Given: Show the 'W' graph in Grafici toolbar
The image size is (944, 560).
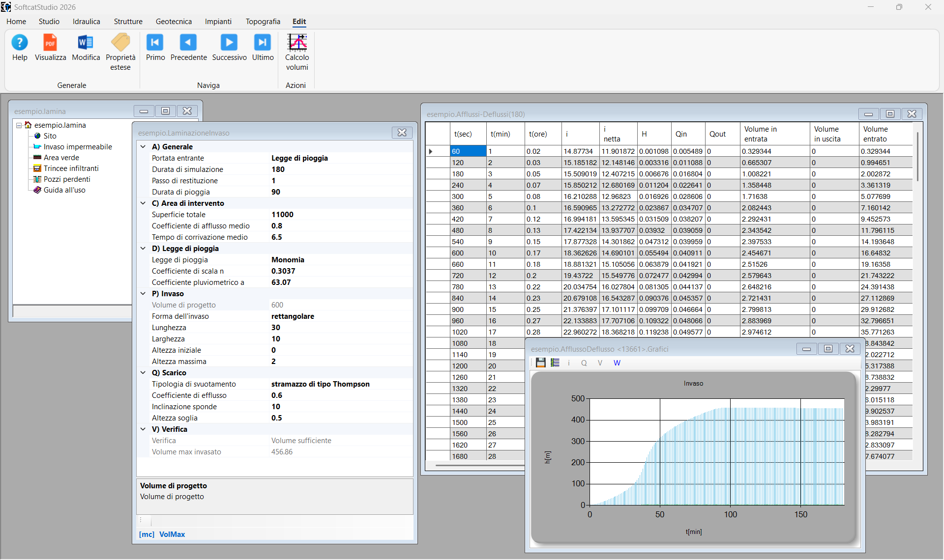Looking at the screenshot, I should (617, 363).
